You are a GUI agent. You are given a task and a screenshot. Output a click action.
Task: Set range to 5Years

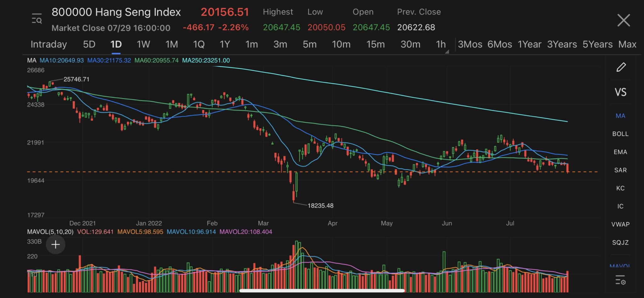597,44
